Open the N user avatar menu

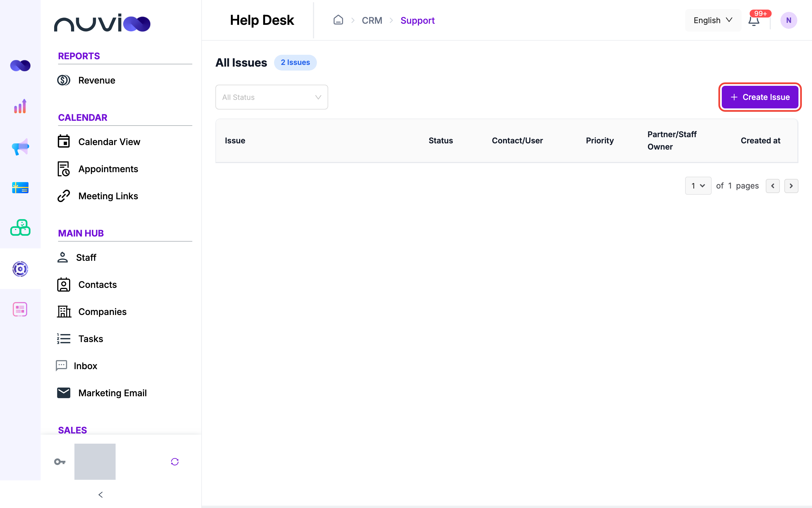point(789,21)
